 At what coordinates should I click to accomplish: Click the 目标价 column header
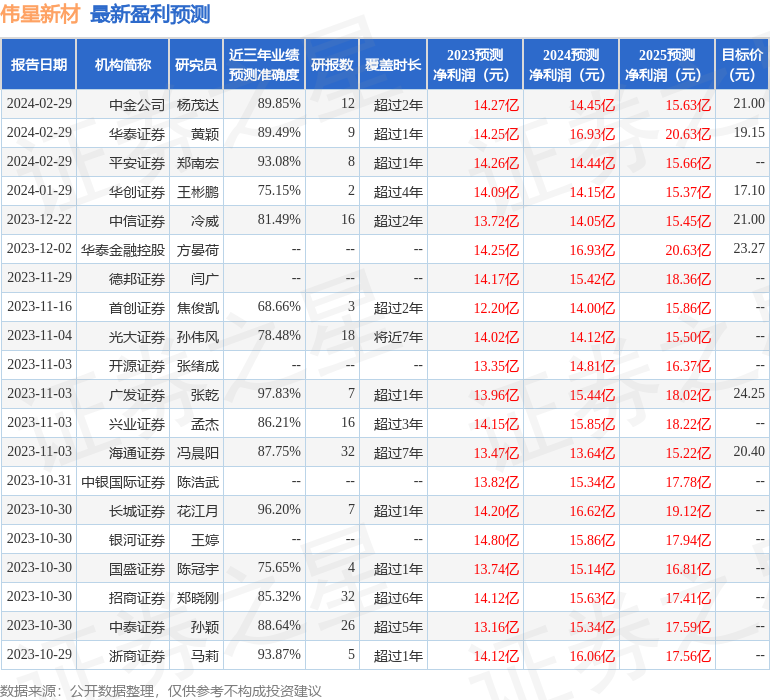click(x=742, y=64)
